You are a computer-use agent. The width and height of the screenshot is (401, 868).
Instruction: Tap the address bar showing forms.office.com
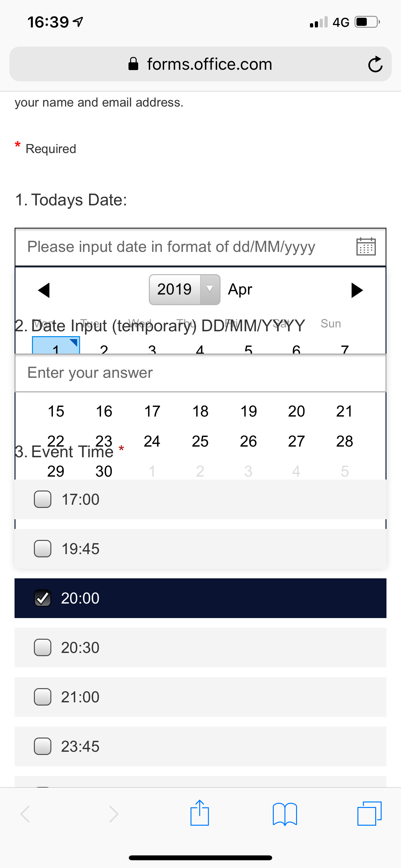[x=200, y=64]
